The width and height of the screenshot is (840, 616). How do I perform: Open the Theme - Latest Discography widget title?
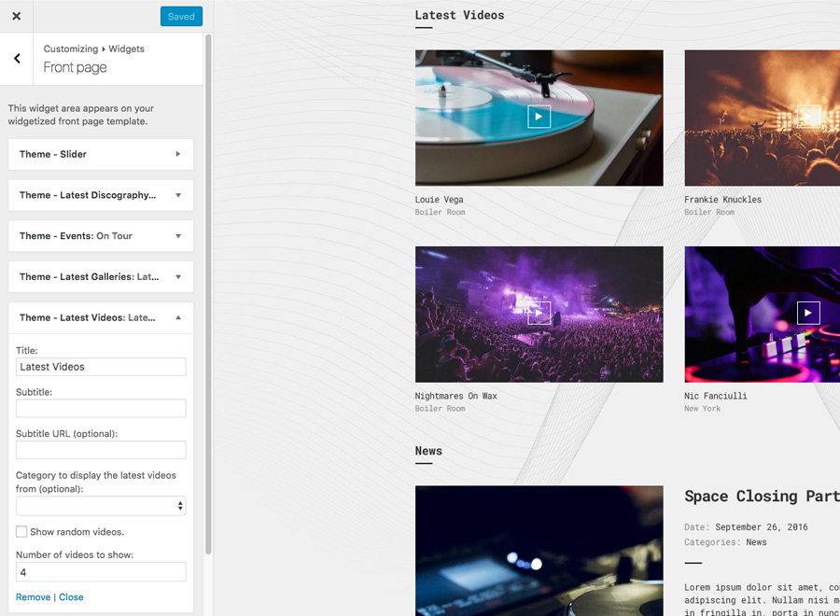[88, 195]
